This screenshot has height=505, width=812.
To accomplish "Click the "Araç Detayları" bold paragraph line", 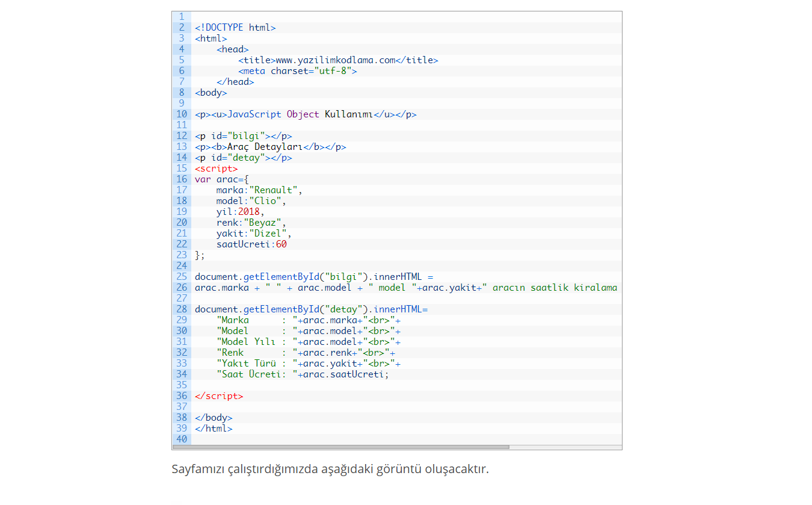I will (x=271, y=147).
